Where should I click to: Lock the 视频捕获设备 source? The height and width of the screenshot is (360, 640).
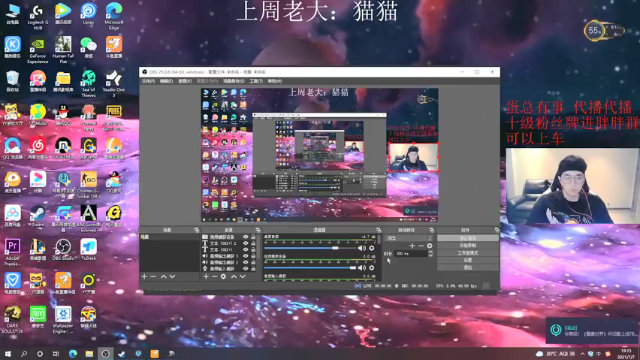click(x=253, y=237)
